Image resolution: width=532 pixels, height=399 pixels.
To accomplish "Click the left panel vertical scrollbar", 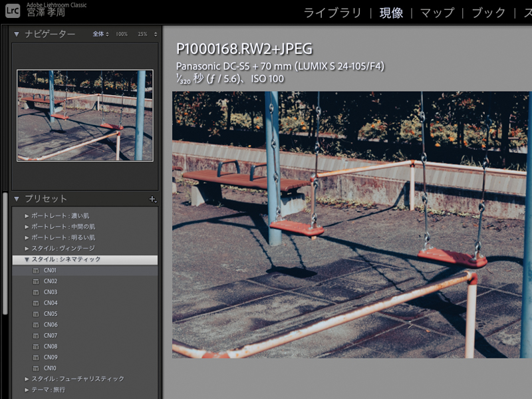I will (x=5, y=254).
